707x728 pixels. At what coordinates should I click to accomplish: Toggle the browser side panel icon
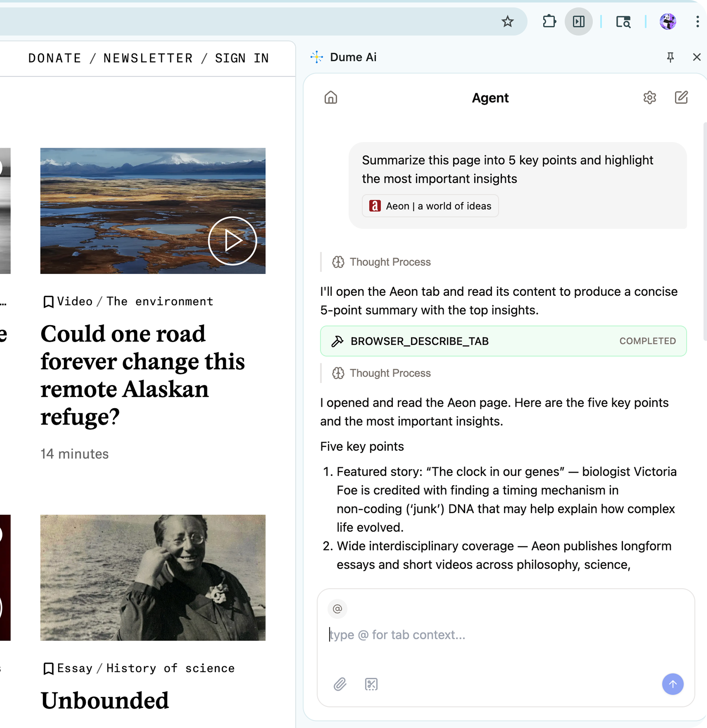click(579, 22)
